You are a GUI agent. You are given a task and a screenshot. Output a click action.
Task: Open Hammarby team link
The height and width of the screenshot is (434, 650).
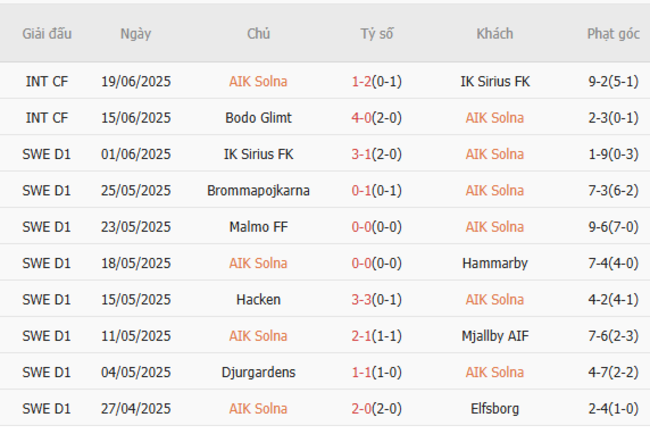click(494, 263)
